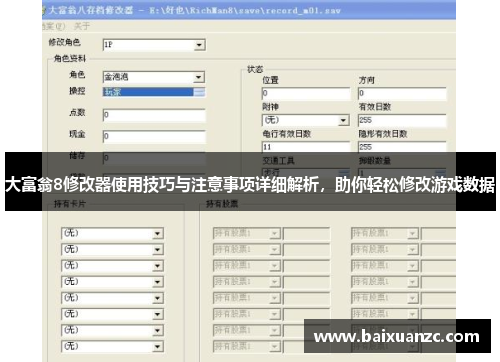The height and width of the screenshot is (362, 500).
Task: Click the 龟行有效日数 field showing 11
Action: pyautogui.click(x=306, y=147)
